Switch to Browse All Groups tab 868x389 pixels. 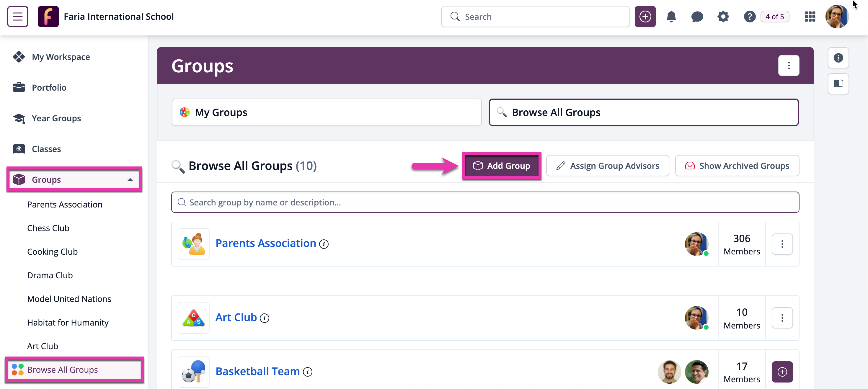click(x=643, y=112)
